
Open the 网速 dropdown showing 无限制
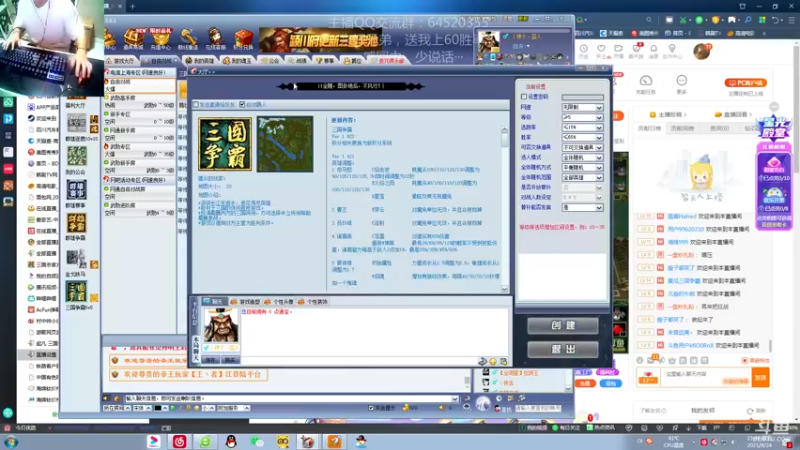(582, 108)
